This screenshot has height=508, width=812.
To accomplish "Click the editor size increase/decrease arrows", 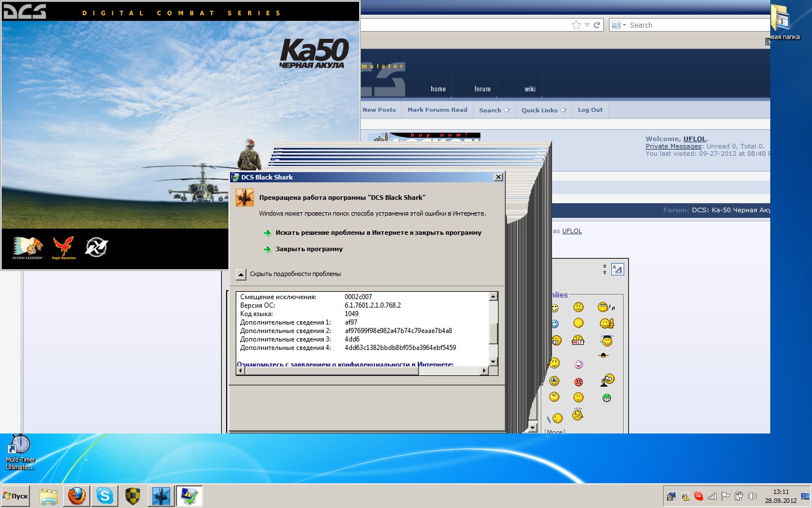I will (604, 269).
